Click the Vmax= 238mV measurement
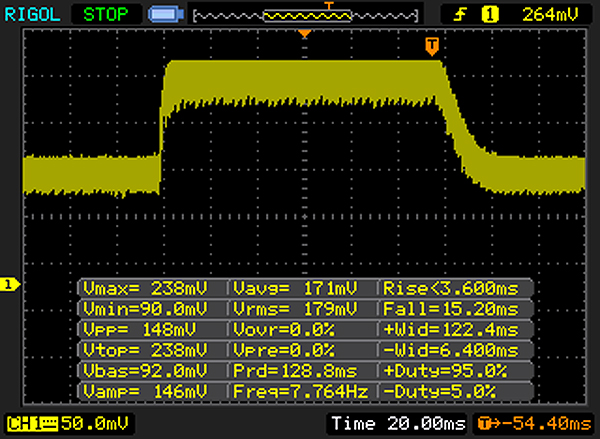The image size is (600, 439). click(x=145, y=288)
